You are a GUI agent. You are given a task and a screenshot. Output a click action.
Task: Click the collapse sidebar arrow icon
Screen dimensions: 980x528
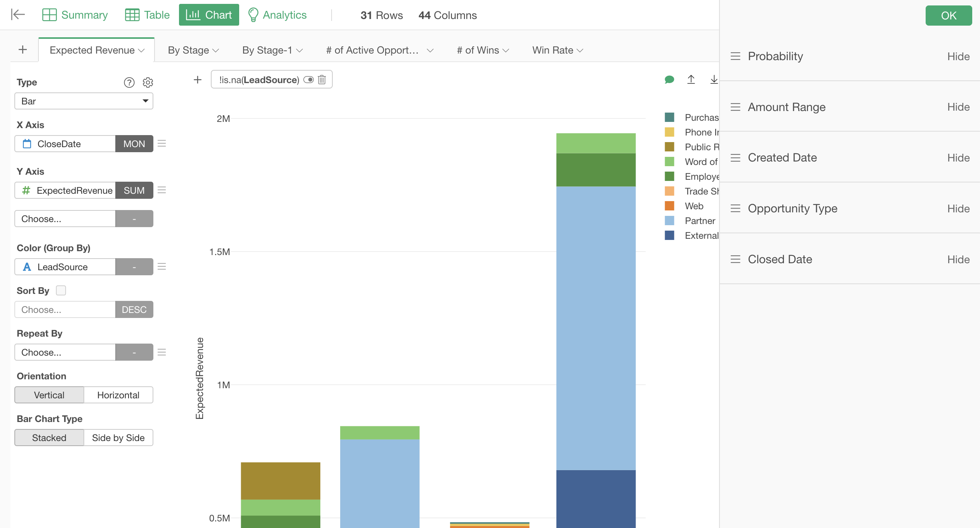[x=18, y=15]
